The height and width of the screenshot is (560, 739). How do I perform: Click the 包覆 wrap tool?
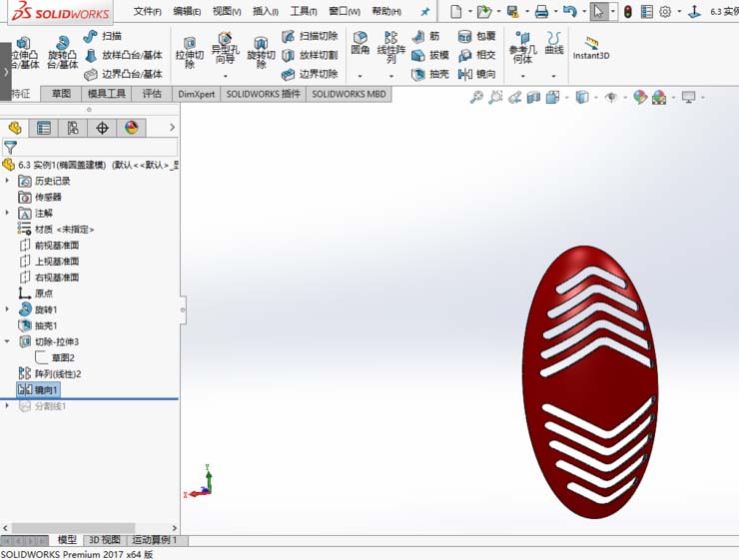477,36
